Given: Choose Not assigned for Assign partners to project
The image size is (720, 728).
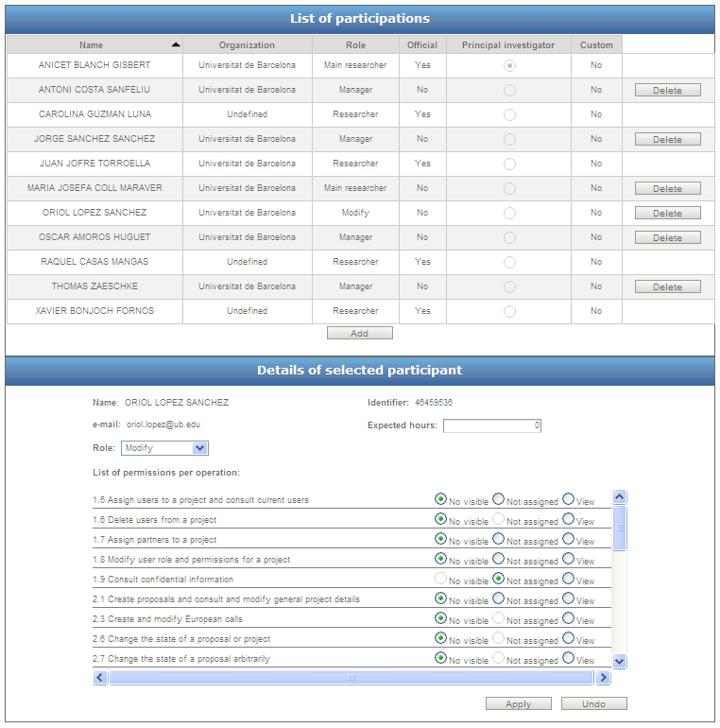Looking at the screenshot, I should tap(498, 539).
